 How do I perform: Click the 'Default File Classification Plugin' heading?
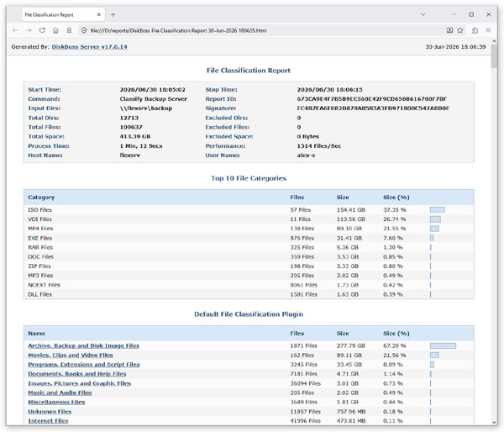(249, 314)
